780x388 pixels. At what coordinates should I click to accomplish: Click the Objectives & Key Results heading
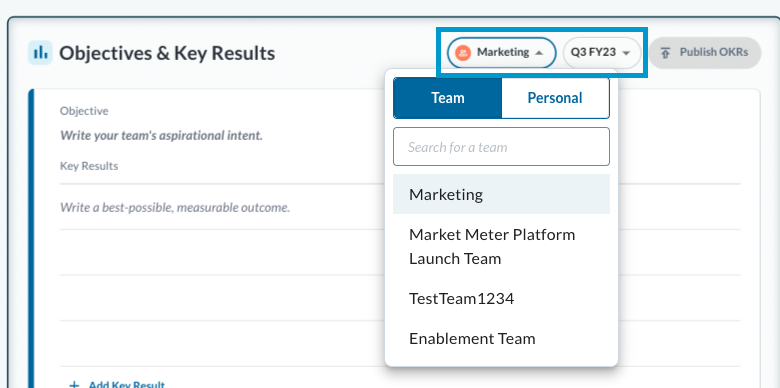click(167, 53)
